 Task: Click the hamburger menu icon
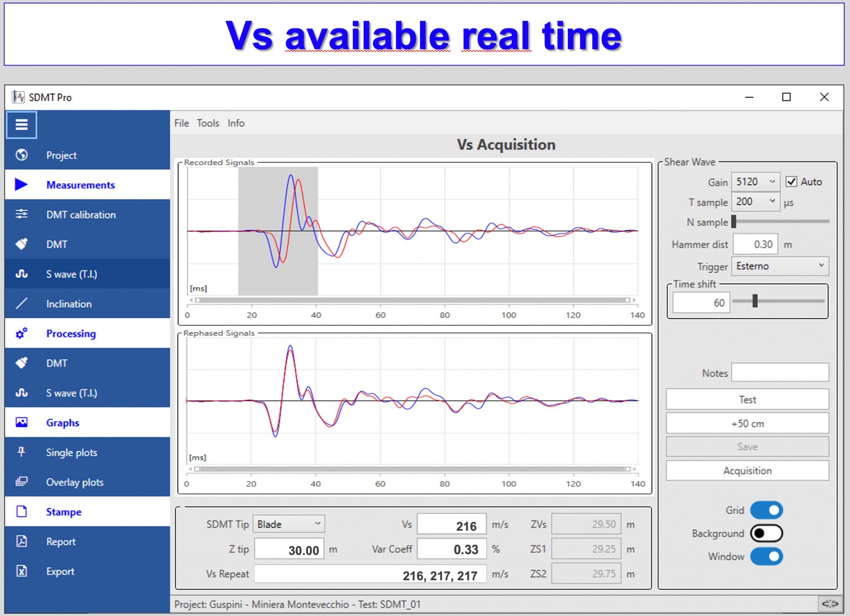point(21,125)
